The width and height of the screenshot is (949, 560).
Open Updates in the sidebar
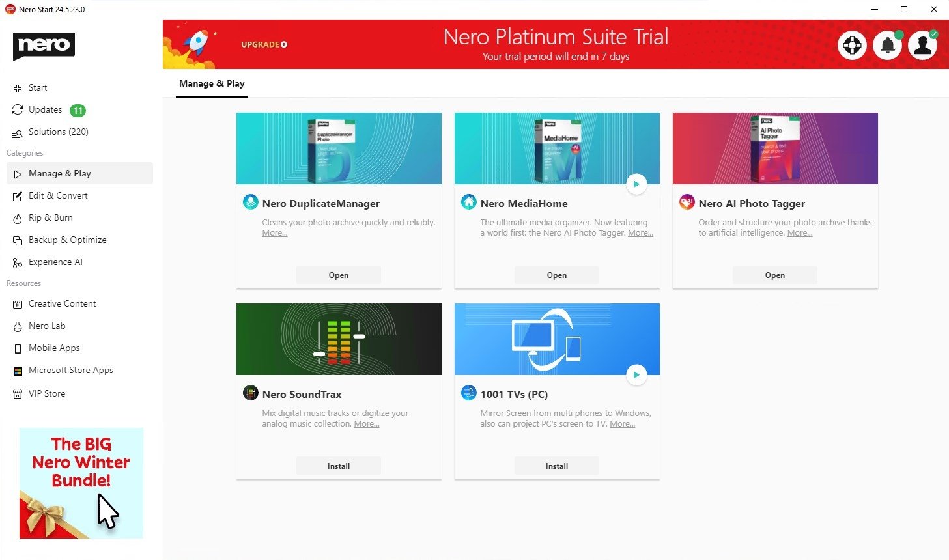point(45,110)
